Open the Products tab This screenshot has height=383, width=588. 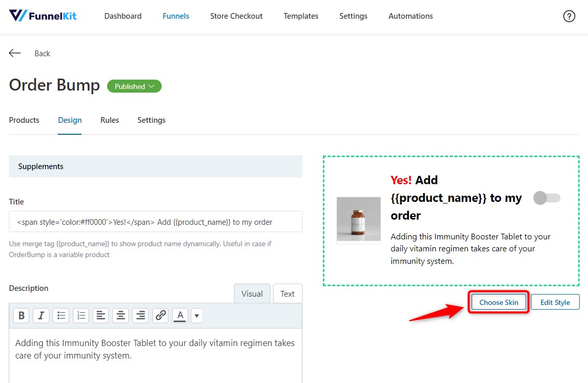pyautogui.click(x=24, y=120)
